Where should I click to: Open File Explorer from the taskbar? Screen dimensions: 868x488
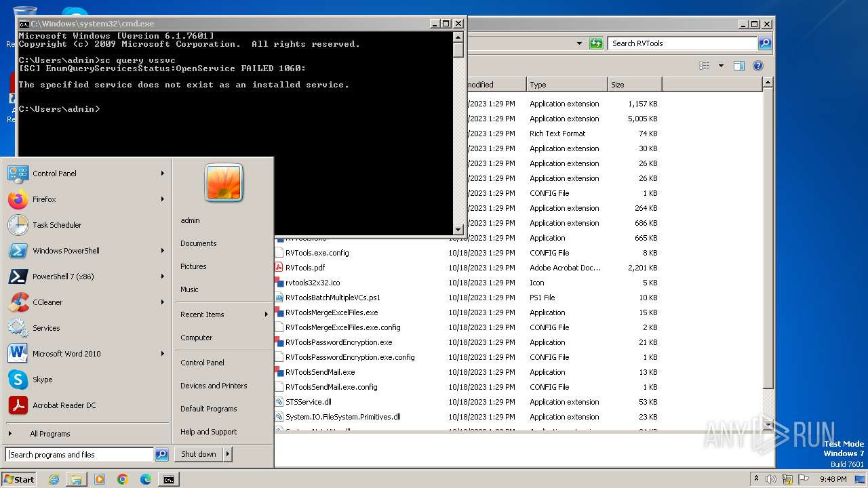[x=77, y=479]
